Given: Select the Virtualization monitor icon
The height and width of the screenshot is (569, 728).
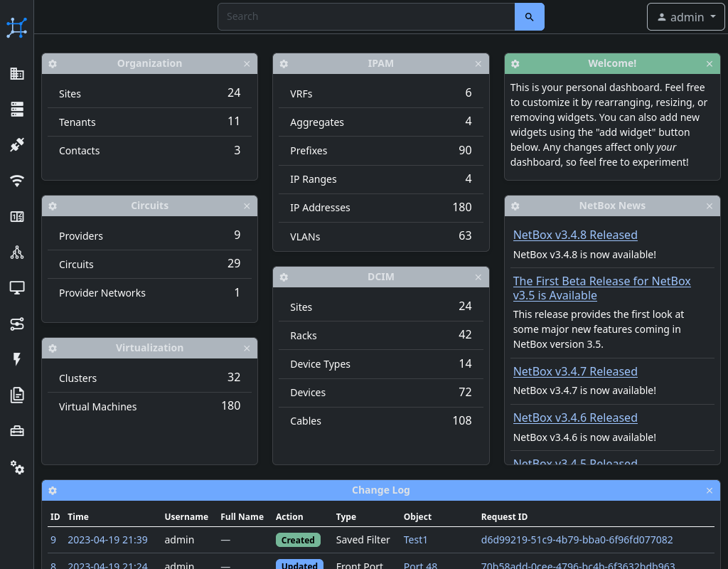Looking at the screenshot, I should 17,287.
